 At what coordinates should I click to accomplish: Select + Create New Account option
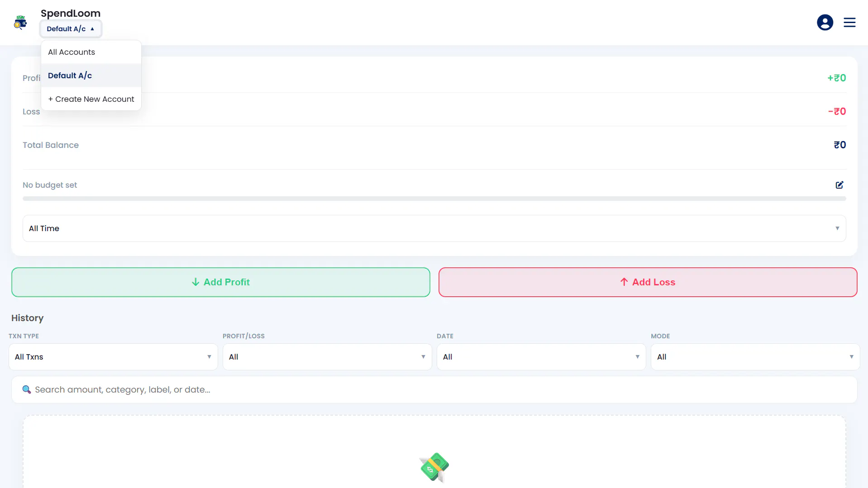[91, 99]
